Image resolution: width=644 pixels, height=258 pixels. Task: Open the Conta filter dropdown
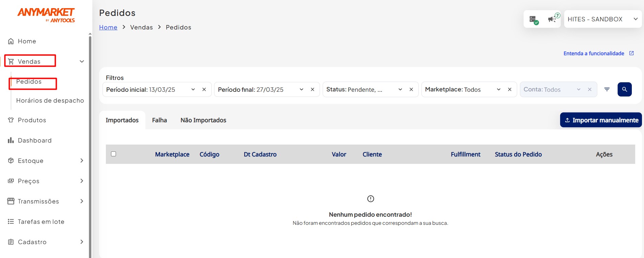coord(579,89)
